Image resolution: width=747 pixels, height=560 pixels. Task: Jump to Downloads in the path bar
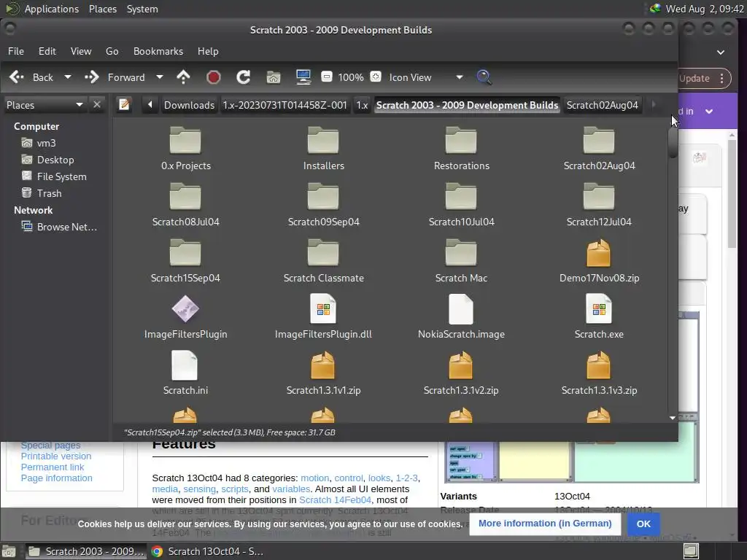pos(189,105)
